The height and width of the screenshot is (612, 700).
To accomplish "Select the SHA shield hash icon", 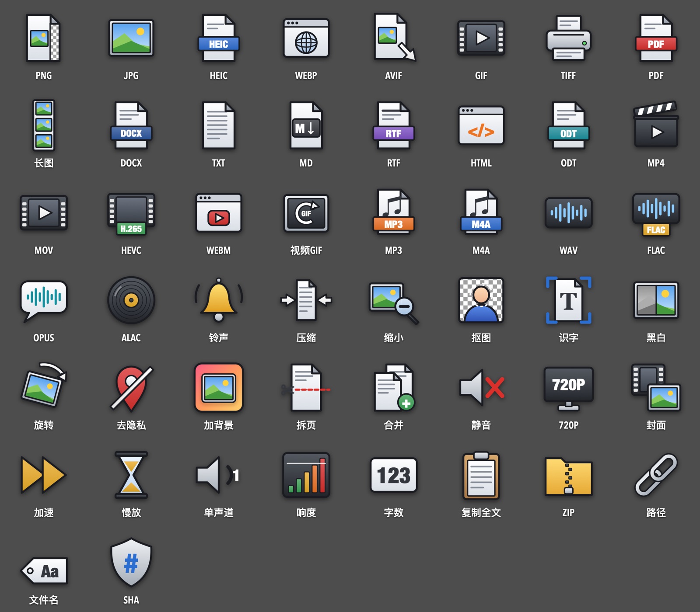I will (131, 562).
